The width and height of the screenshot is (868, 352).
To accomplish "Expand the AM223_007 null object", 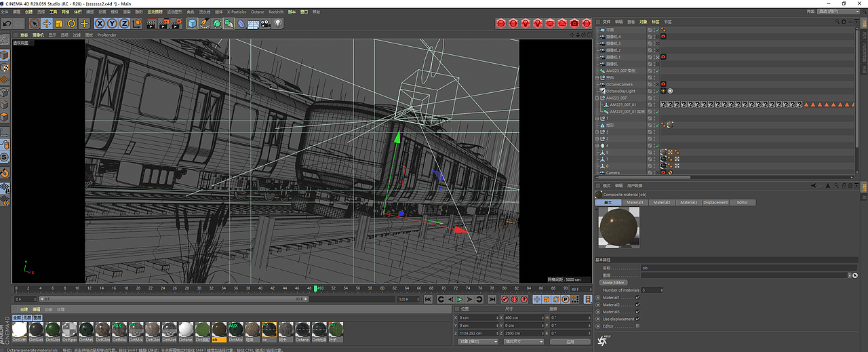I will pyautogui.click(x=597, y=98).
